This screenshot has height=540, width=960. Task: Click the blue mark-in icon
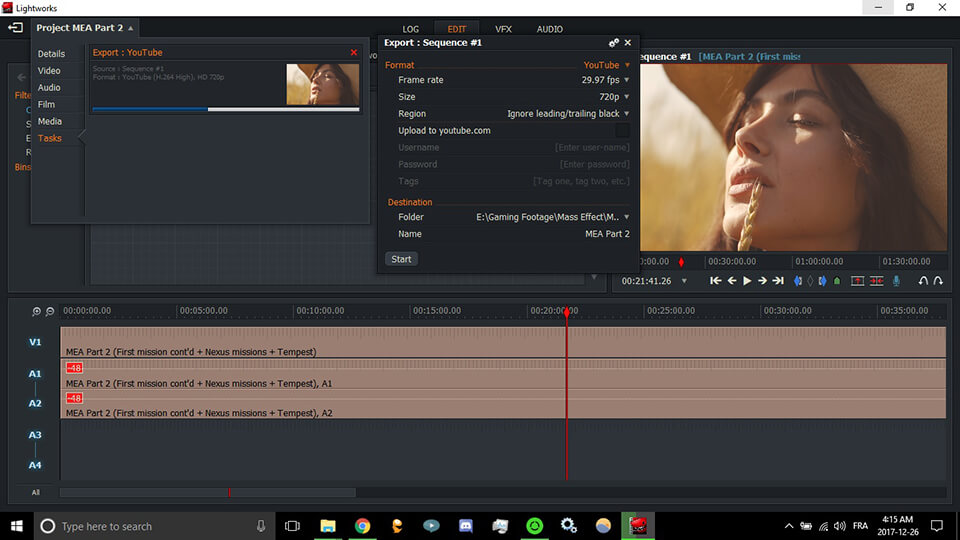click(798, 280)
